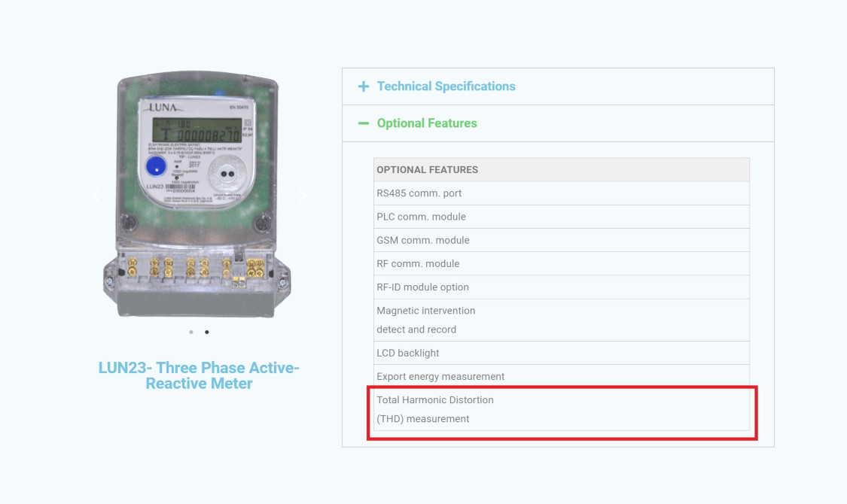
Task: Click the plus icon beside Technical Specifications
Action: pos(364,87)
